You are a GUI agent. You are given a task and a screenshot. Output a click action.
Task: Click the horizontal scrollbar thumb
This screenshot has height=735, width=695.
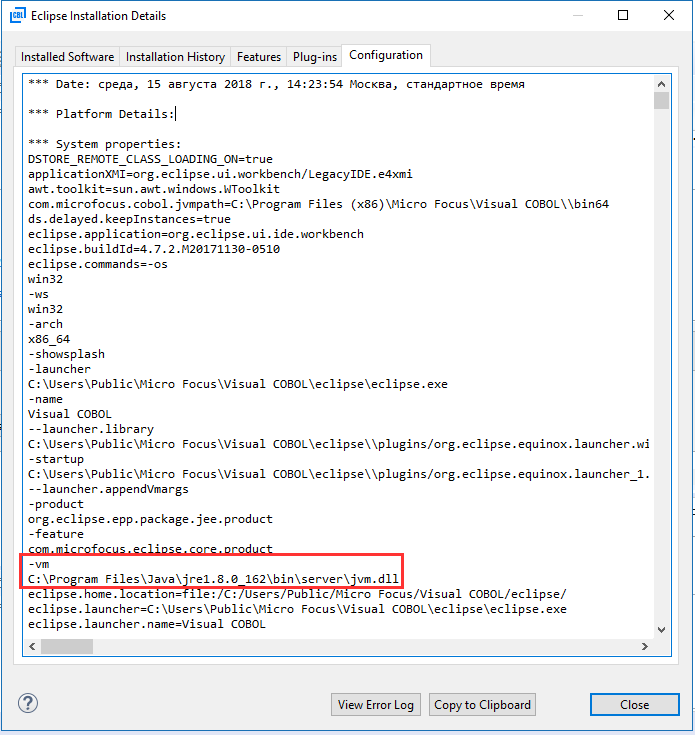click(67, 646)
